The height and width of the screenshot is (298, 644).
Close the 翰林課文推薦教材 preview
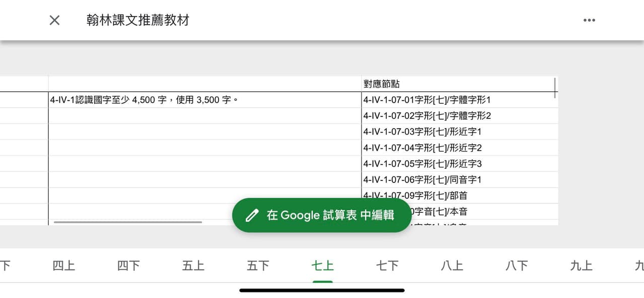(54, 20)
